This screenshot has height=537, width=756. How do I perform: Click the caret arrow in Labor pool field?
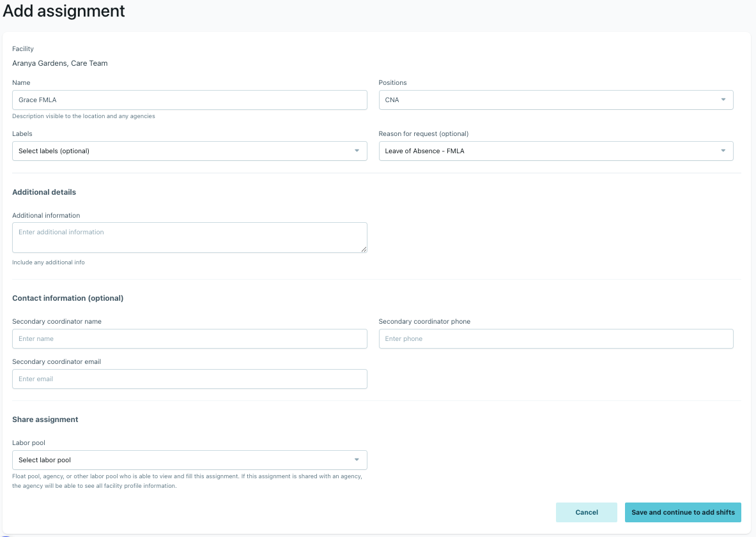click(357, 460)
